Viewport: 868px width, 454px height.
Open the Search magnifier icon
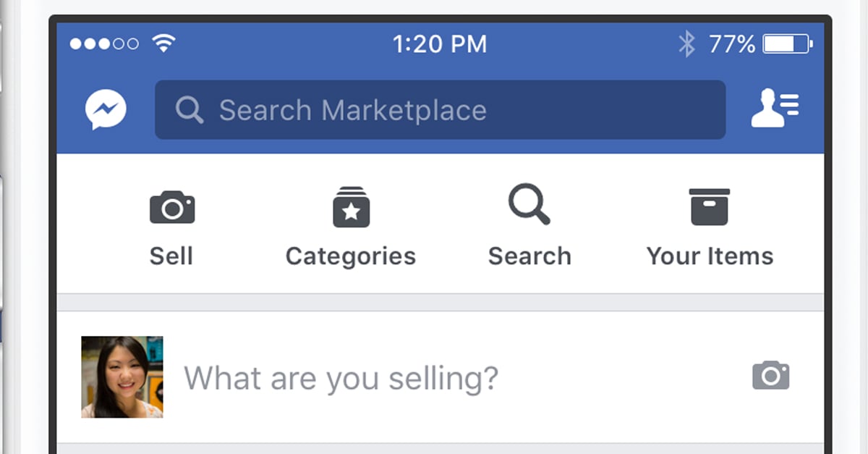(529, 206)
